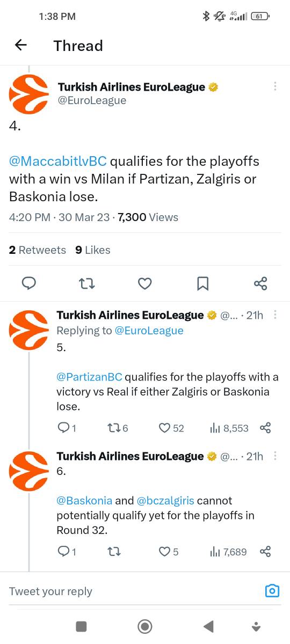The width and height of the screenshot is (290, 644).
Task: Like the main tweet with the heart icon
Action: (145, 283)
